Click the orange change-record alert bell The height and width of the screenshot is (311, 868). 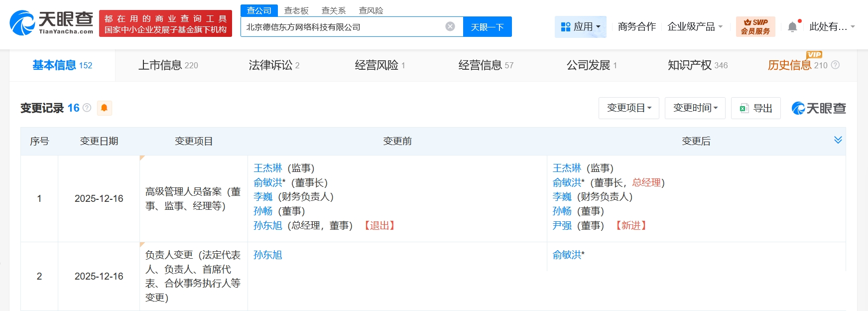tap(104, 108)
